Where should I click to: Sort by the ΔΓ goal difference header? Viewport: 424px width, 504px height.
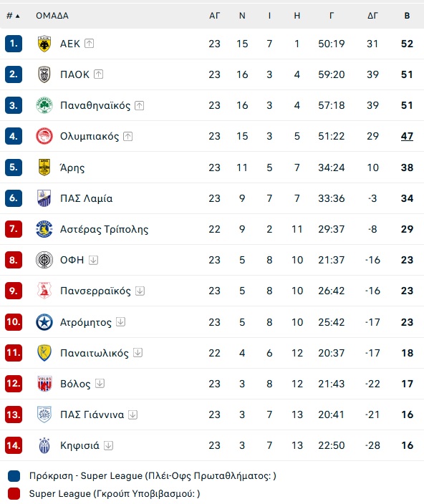pos(372,16)
